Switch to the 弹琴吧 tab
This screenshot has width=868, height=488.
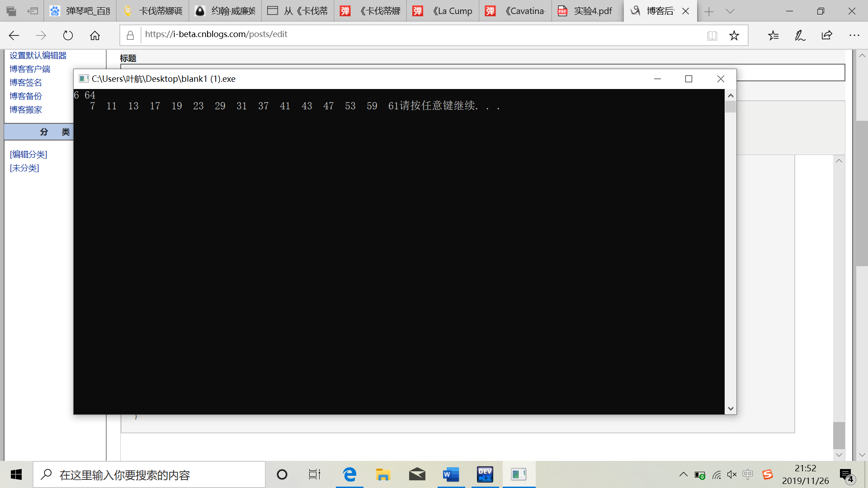pos(80,11)
